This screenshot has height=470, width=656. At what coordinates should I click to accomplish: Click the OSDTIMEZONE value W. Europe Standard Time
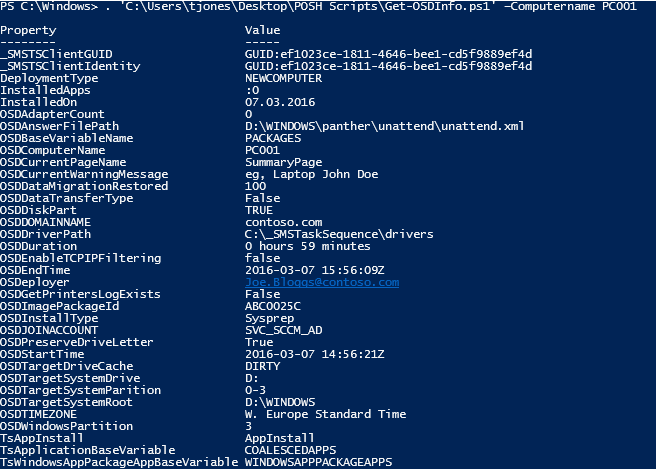point(325,414)
